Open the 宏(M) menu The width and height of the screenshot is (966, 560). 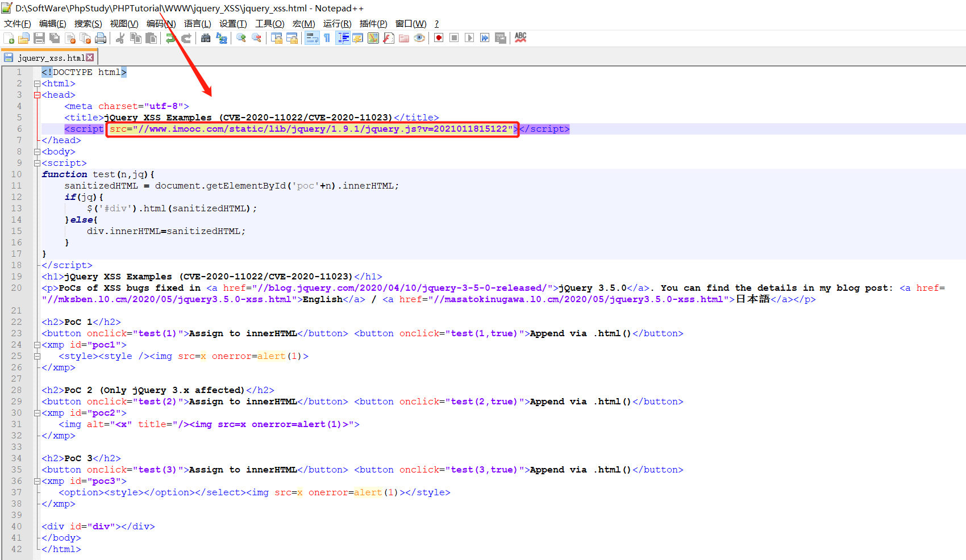click(x=303, y=24)
